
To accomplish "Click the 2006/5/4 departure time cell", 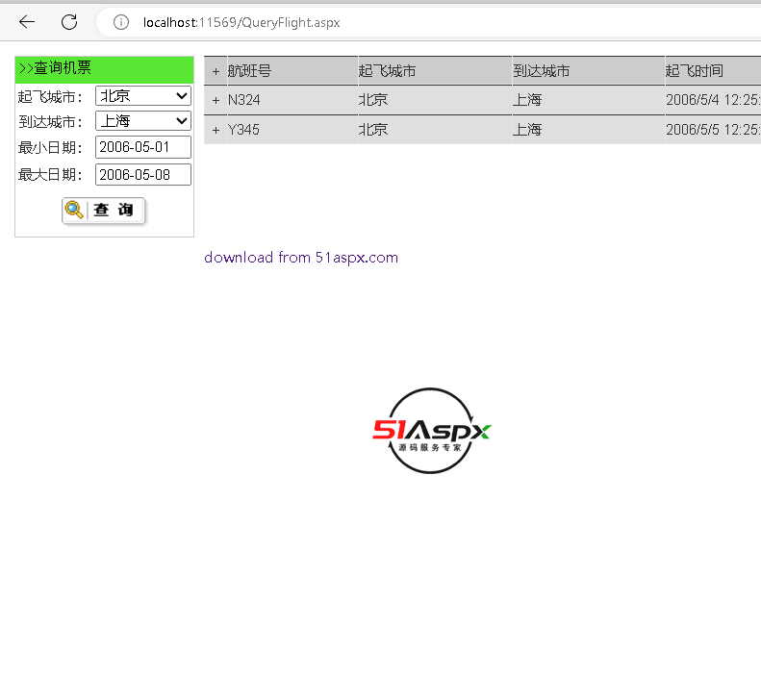I will click(x=713, y=100).
